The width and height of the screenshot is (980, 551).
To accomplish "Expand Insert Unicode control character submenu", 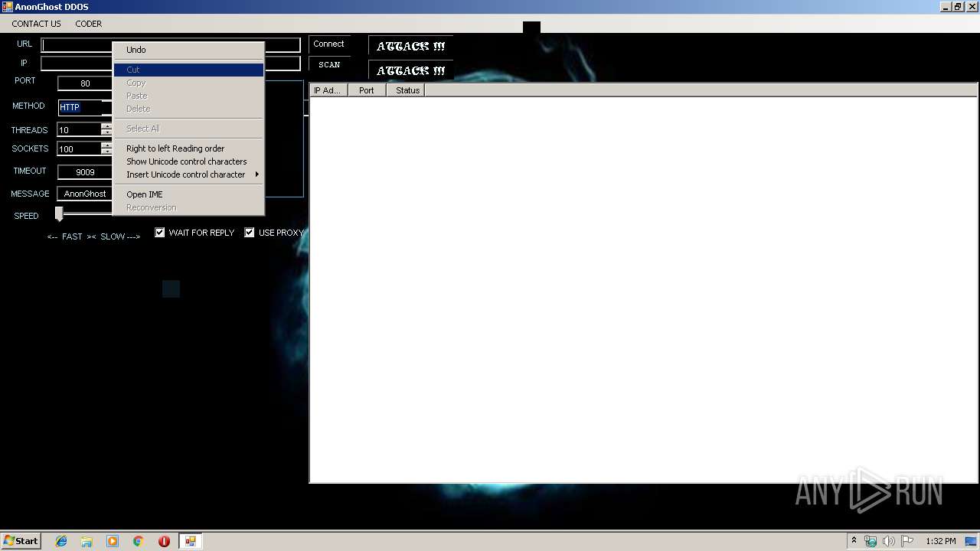I will (188, 174).
